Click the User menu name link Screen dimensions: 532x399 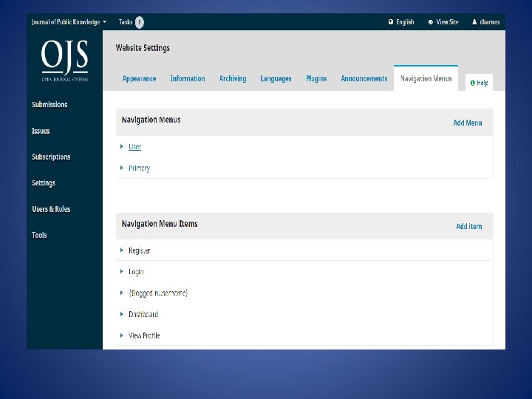pyautogui.click(x=134, y=146)
